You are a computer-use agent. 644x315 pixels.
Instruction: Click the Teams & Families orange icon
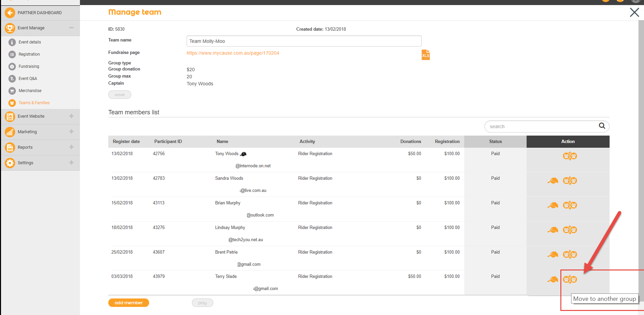12,103
